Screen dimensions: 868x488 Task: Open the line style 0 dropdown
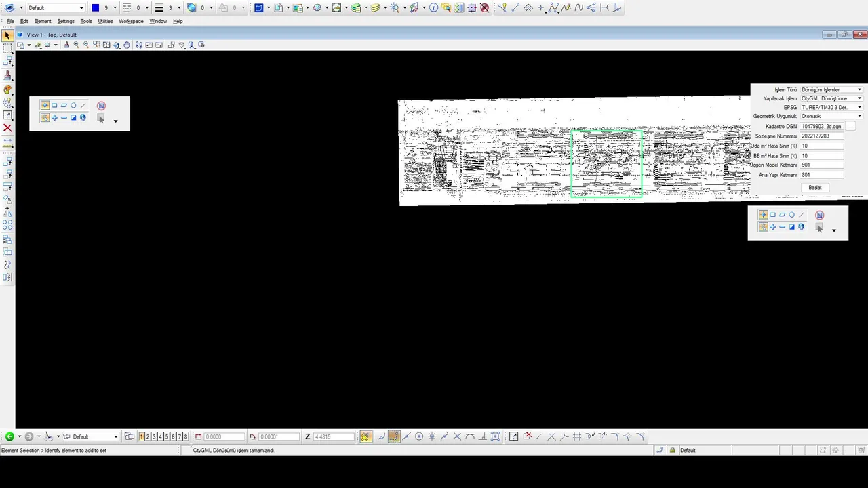coord(146,8)
